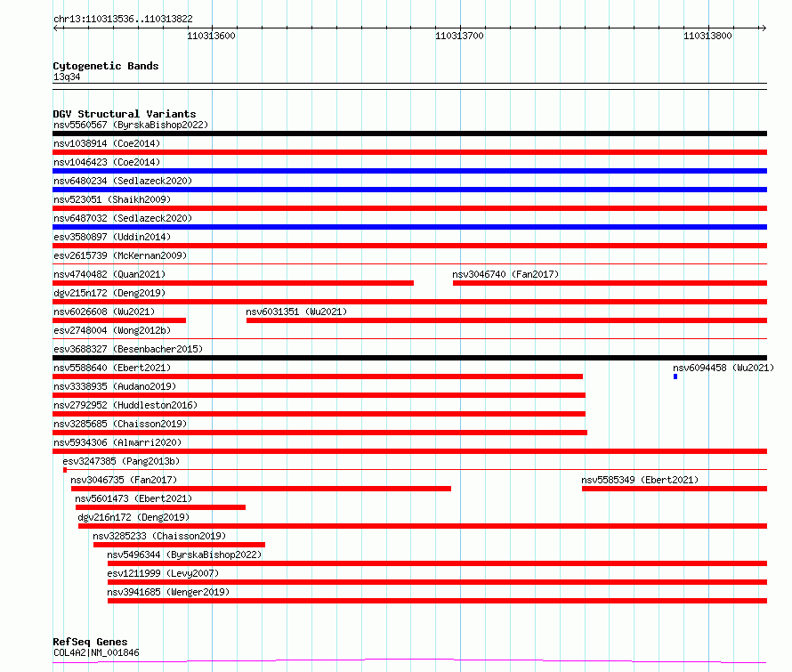
Task: Click the red bar of nsv6026608
Action: tap(119, 320)
